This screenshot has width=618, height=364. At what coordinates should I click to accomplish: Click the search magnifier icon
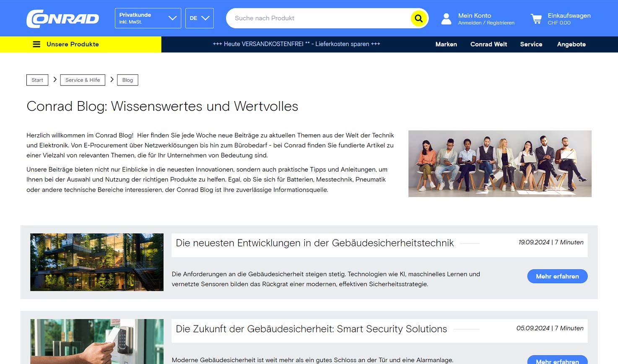pos(418,18)
